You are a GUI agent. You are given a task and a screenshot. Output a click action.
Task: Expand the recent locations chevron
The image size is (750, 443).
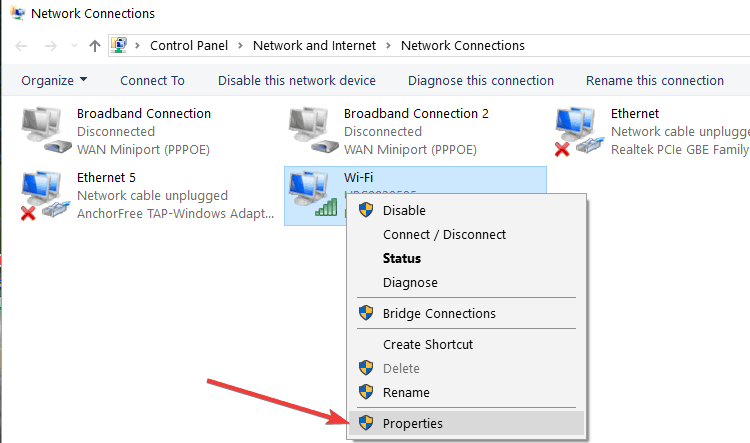pyautogui.click(x=74, y=46)
